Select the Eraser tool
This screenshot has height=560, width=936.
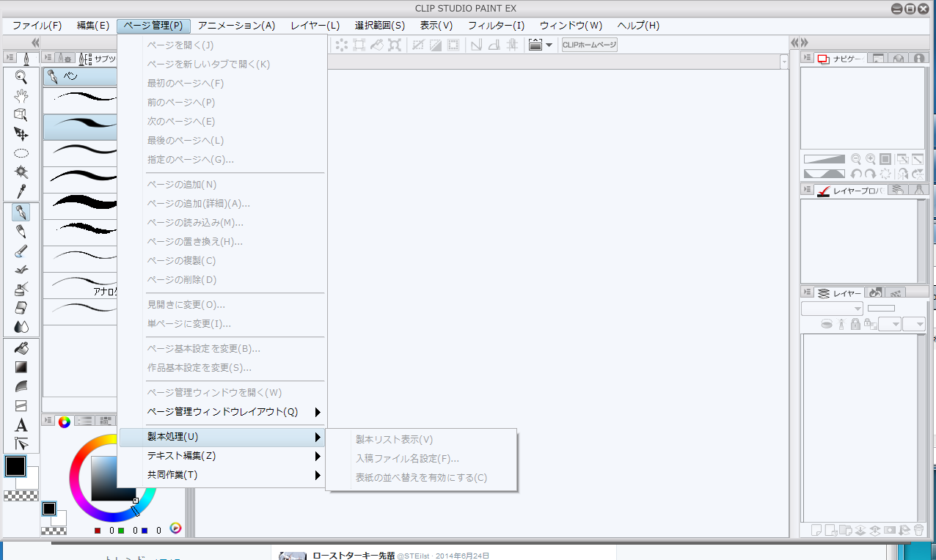(x=21, y=308)
